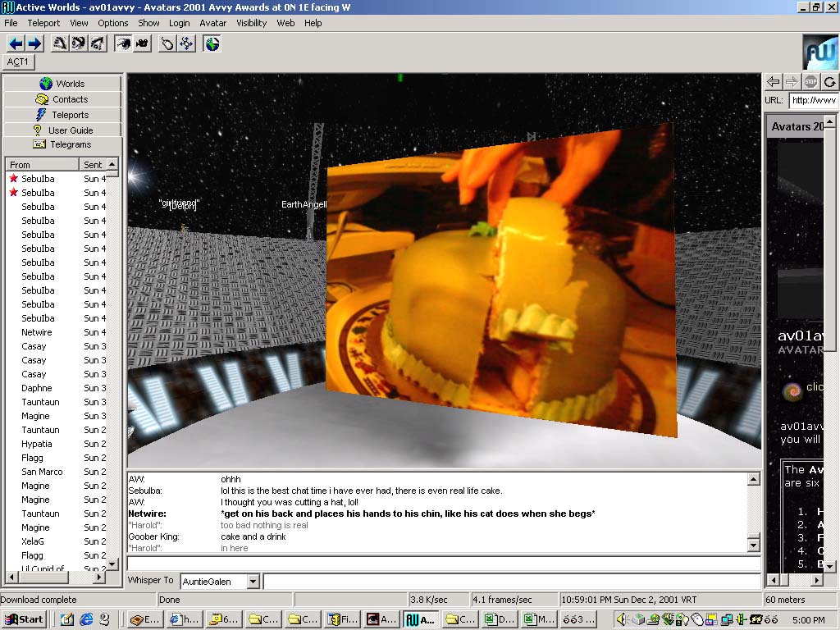Click the globe web page toolbar icon
Image resolution: width=840 pixels, height=630 pixels.
212,43
